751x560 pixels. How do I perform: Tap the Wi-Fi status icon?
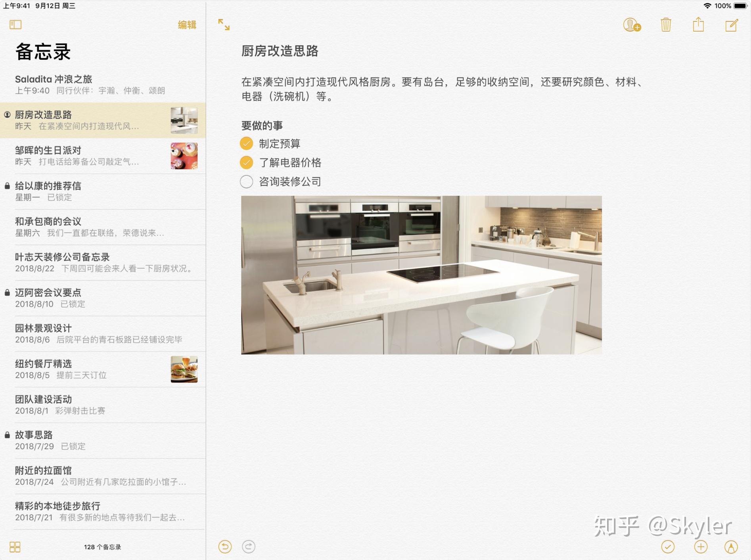pos(707,6)
